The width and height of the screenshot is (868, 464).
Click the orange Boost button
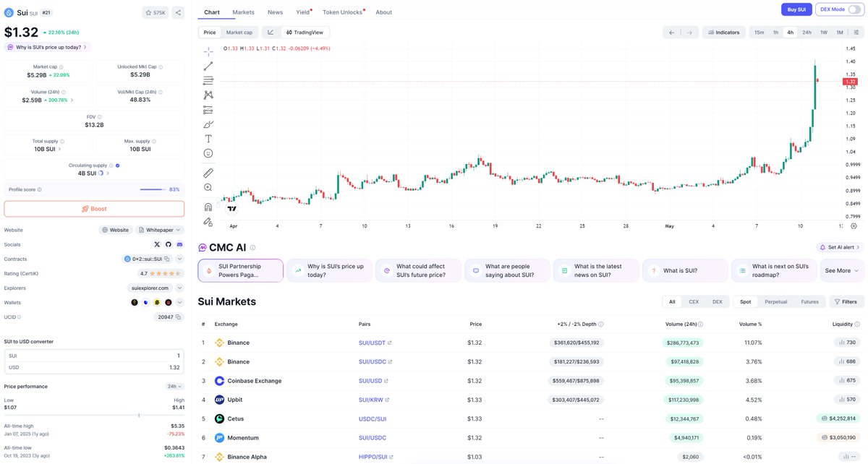click(x=94, y=209)
